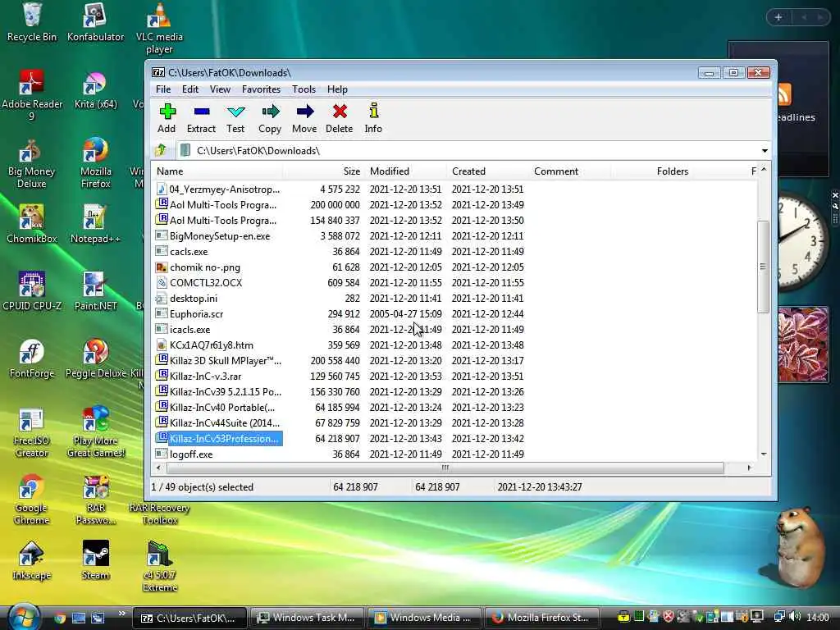The image size is (840, 630).
Task: Open the Favorites menu
Action: pyautogui.click(x=261, y=89)
